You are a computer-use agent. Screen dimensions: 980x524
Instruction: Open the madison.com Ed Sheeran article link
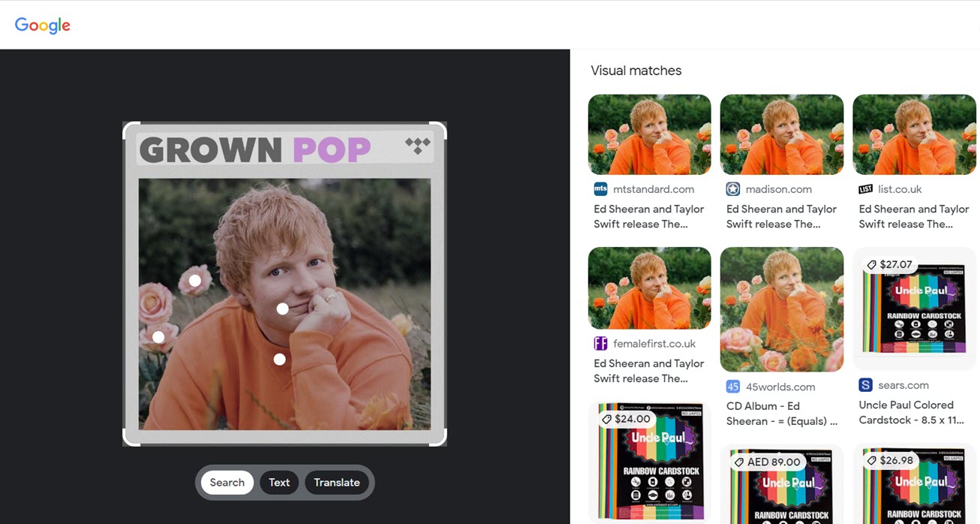782,216
